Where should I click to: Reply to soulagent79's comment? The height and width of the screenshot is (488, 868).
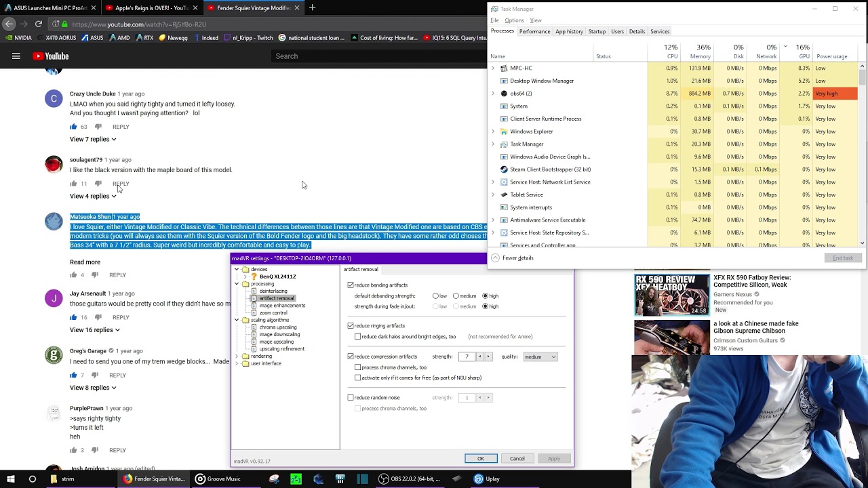[x=121, y=184]
